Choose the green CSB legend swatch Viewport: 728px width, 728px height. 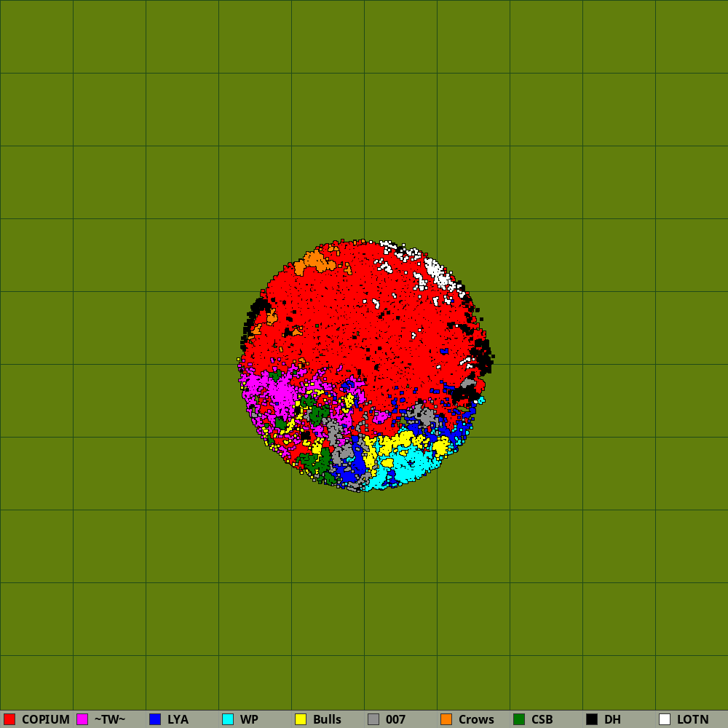(x=519, y=719)
